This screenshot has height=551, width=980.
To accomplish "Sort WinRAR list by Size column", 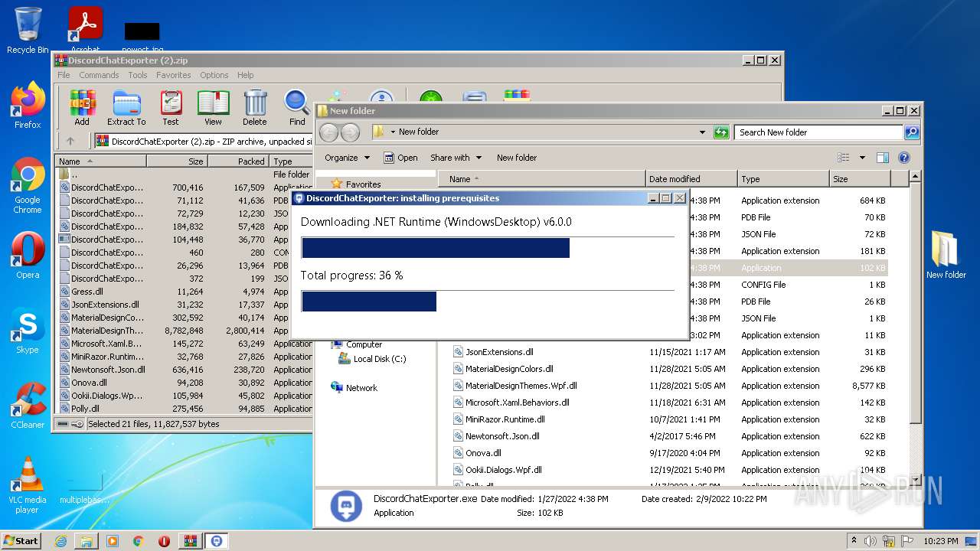I will (x=177, y=161).
